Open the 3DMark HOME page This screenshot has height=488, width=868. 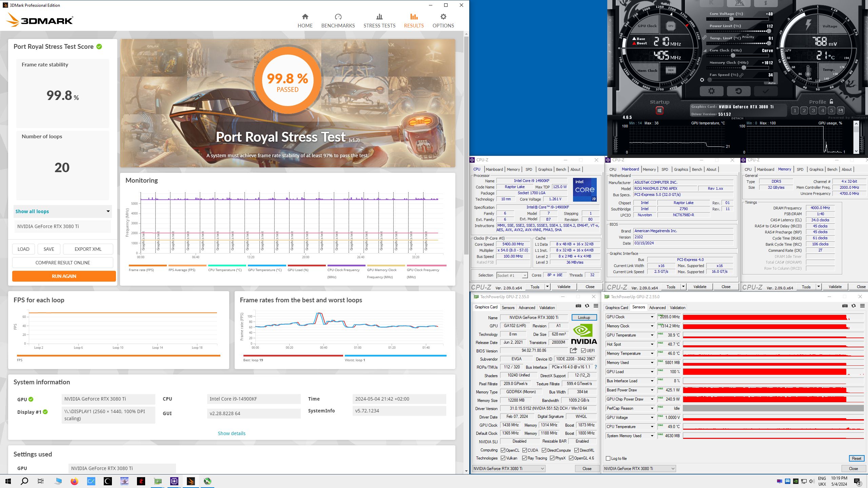pyautogui.click(x=305, y=21)
